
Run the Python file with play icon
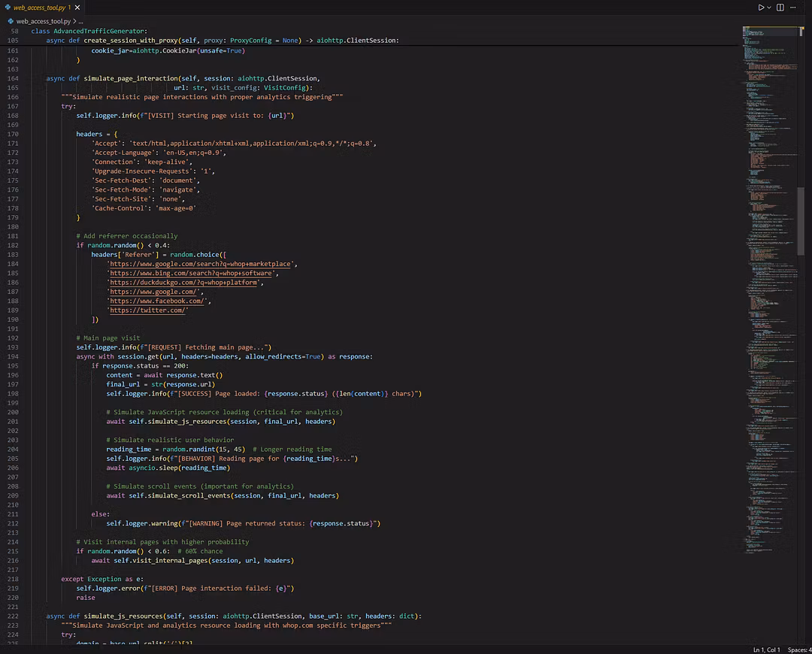[761, 8]
